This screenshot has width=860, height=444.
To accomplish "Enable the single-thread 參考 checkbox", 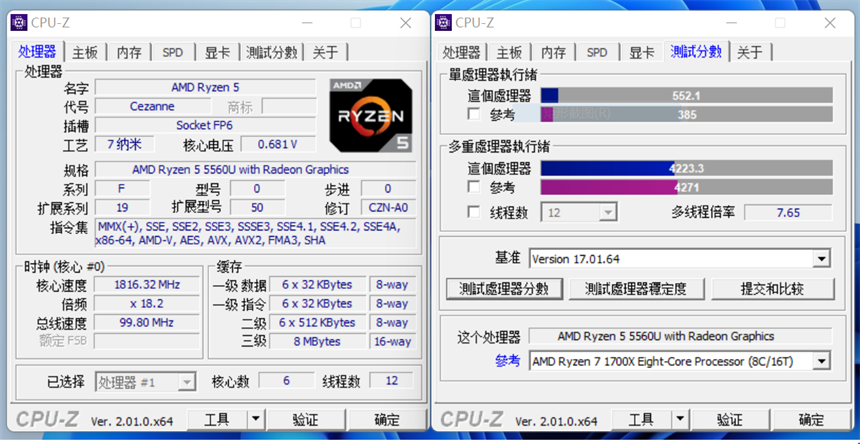I will (x=474, y=115).
